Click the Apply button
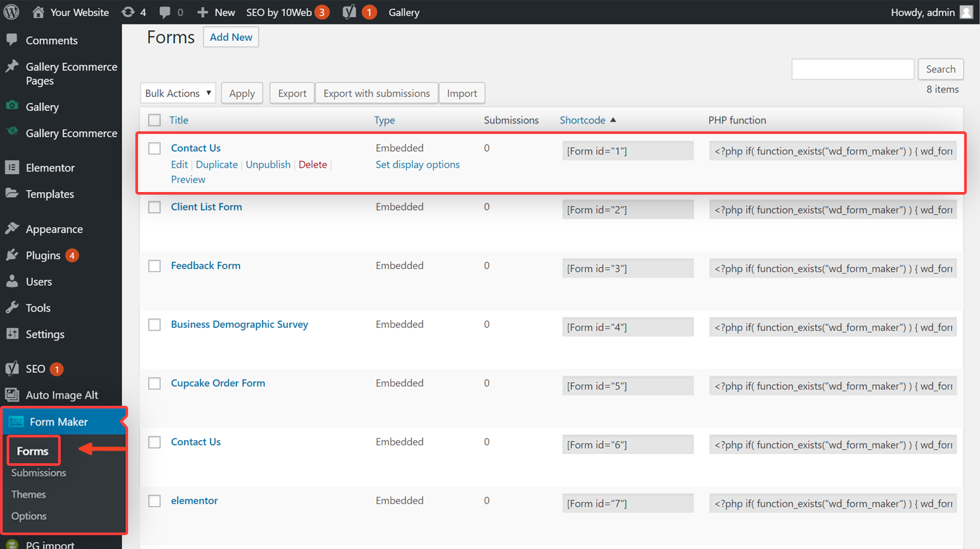 tap(242, 93)
